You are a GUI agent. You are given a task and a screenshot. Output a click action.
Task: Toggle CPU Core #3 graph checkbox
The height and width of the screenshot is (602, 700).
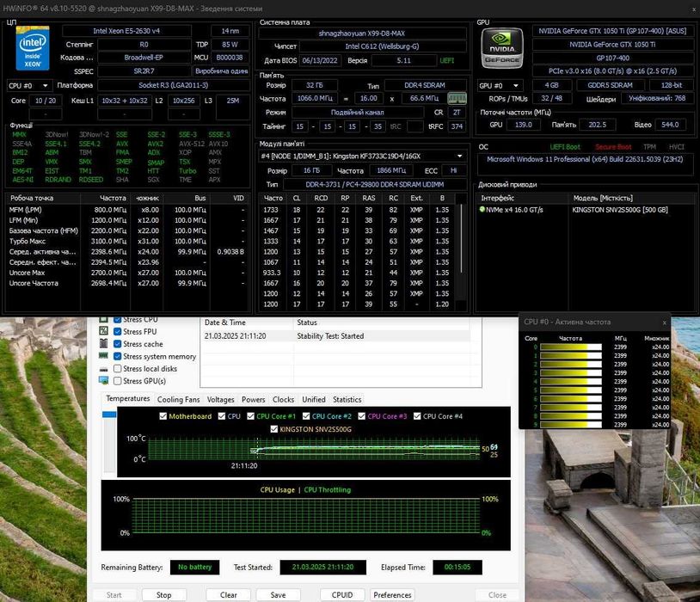(x=361, y=416)
